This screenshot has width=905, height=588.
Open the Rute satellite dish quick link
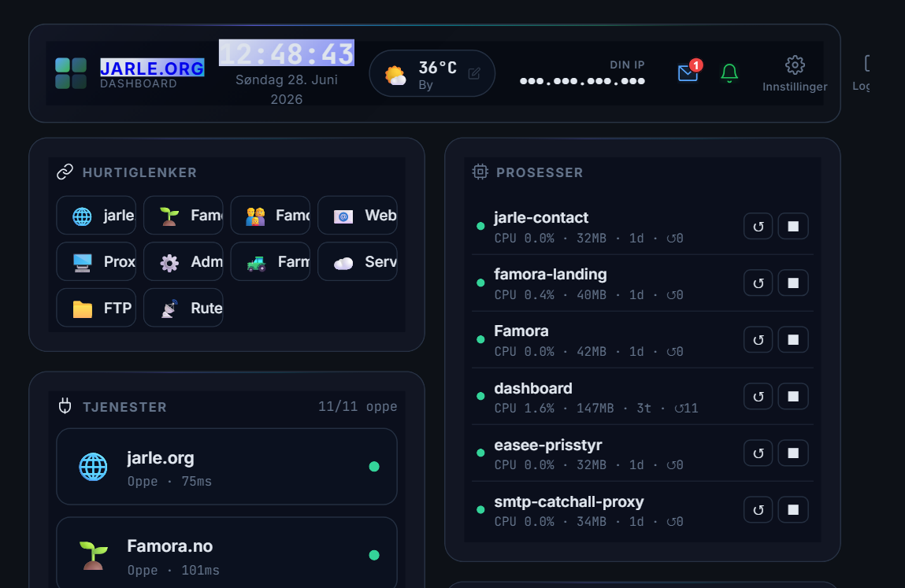coord(184,308)
